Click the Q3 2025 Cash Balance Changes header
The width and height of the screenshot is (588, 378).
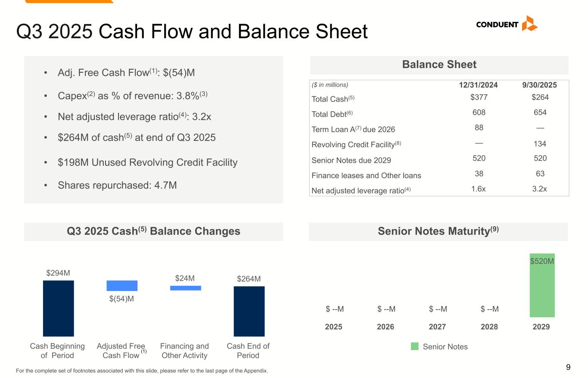[153, 232]
